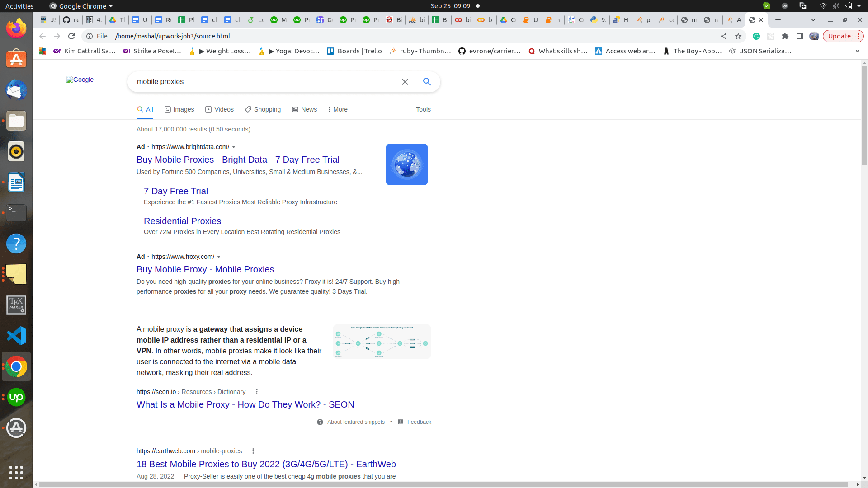Open the SEON mobile proxy result link
The image size is (868, 488).
245,404
